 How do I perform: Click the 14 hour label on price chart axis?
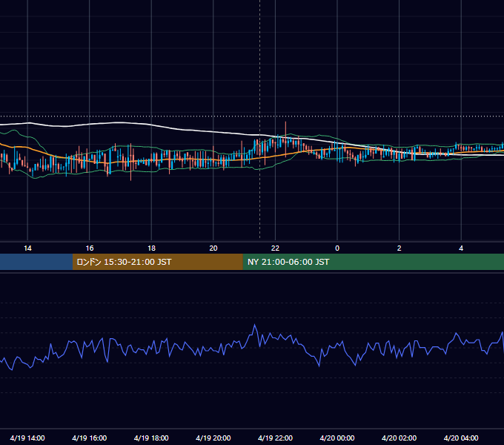[x=27, y=248]
